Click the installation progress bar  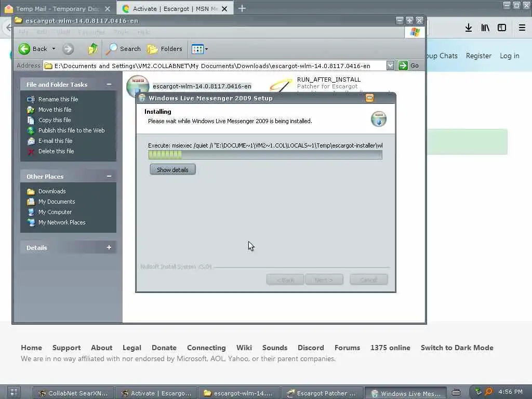click(x=265, y=155)
